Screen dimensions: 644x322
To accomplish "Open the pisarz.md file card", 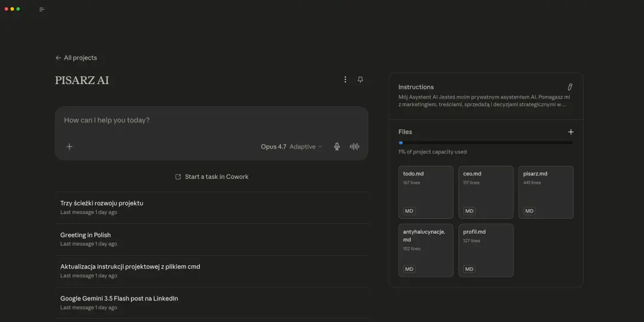I will 546,192.
